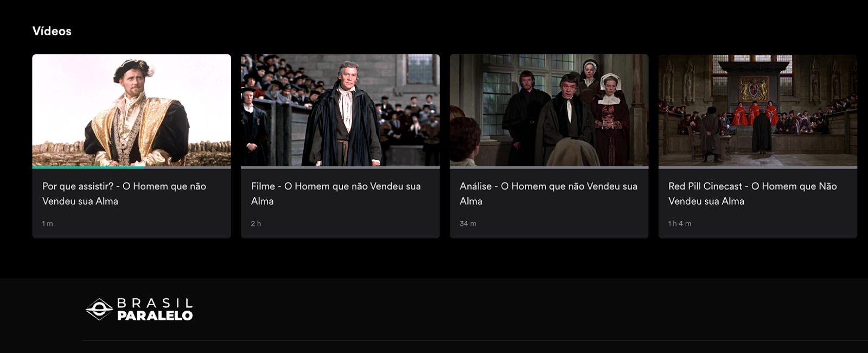
Task: Click the progress bar under Filme video
Action: pos(340,167)
